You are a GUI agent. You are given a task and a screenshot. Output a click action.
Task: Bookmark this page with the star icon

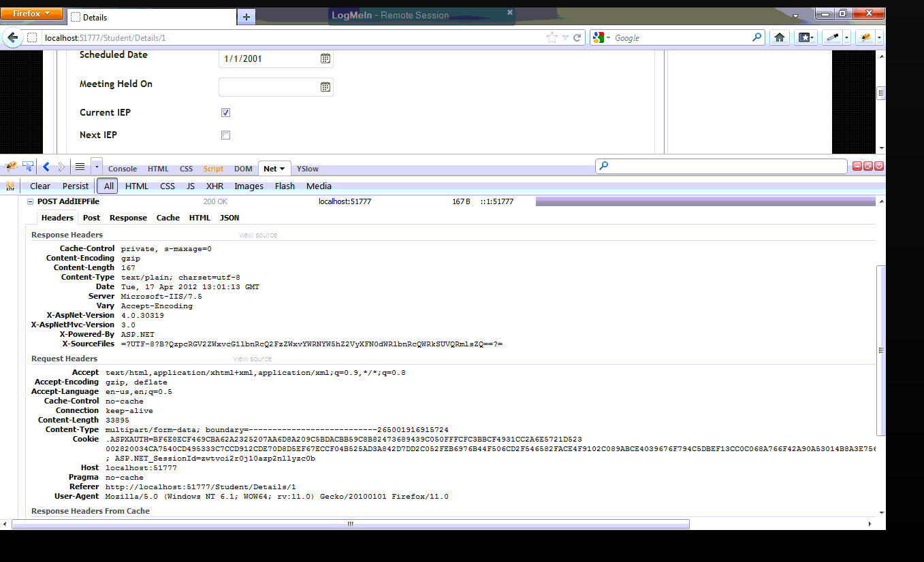coord(552,38)
